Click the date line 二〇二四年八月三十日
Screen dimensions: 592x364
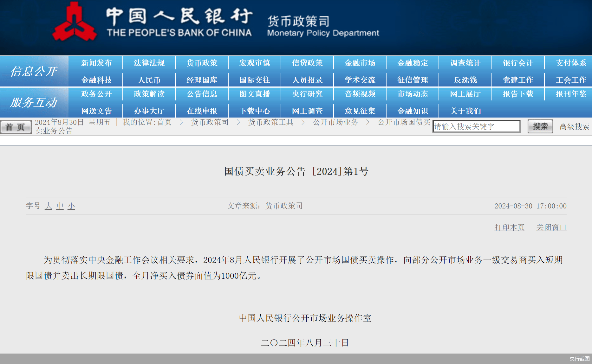pos(305,343)
